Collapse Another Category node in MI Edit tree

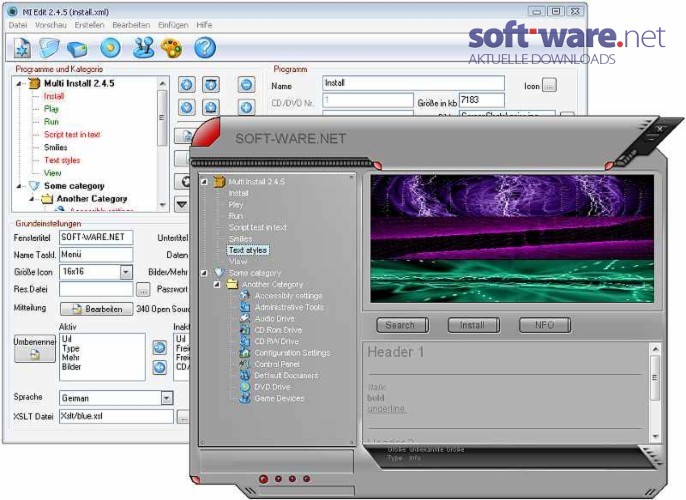(x=32, y=199)
